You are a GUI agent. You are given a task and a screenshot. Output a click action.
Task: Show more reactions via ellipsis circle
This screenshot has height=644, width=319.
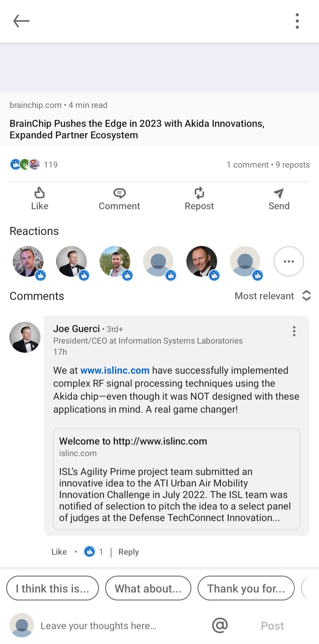289,261
